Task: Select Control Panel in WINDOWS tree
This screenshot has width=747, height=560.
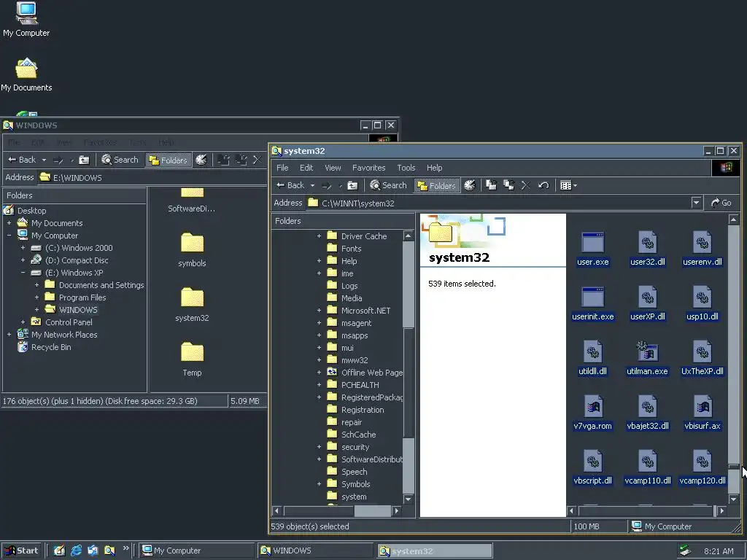Action: coord(69,322)
